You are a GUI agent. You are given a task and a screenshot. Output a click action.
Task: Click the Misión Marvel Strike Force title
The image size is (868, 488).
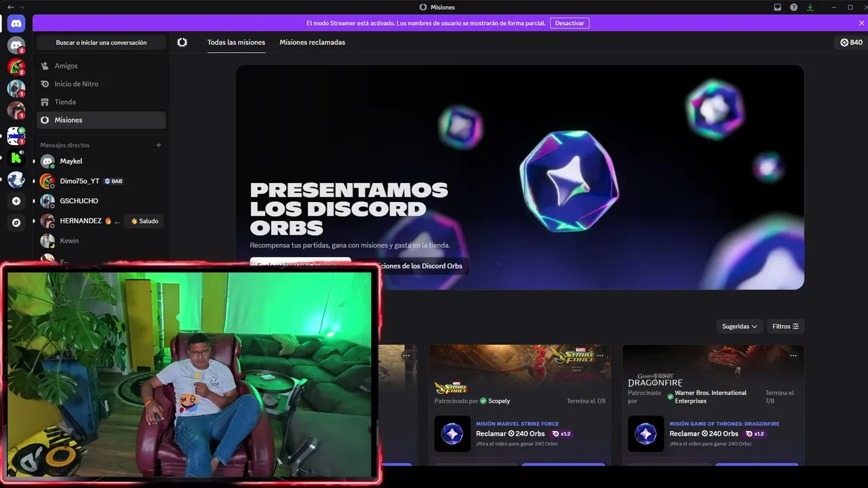coord(517,424)
